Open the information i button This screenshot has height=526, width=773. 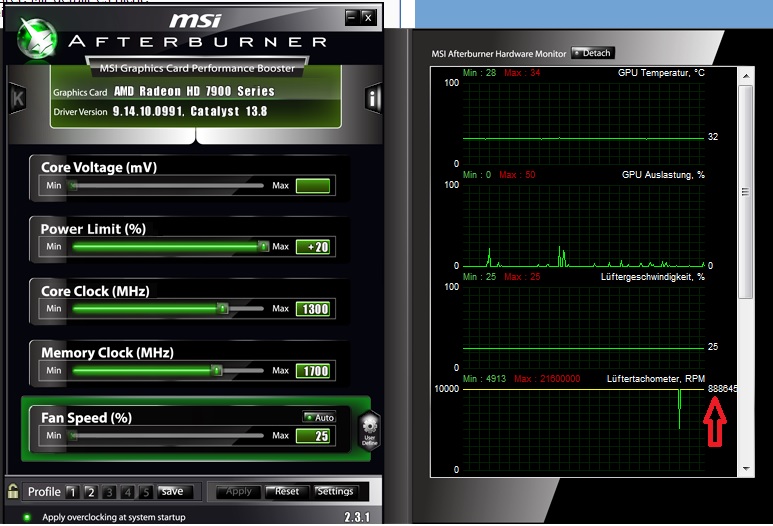click(x=373, y=99)
